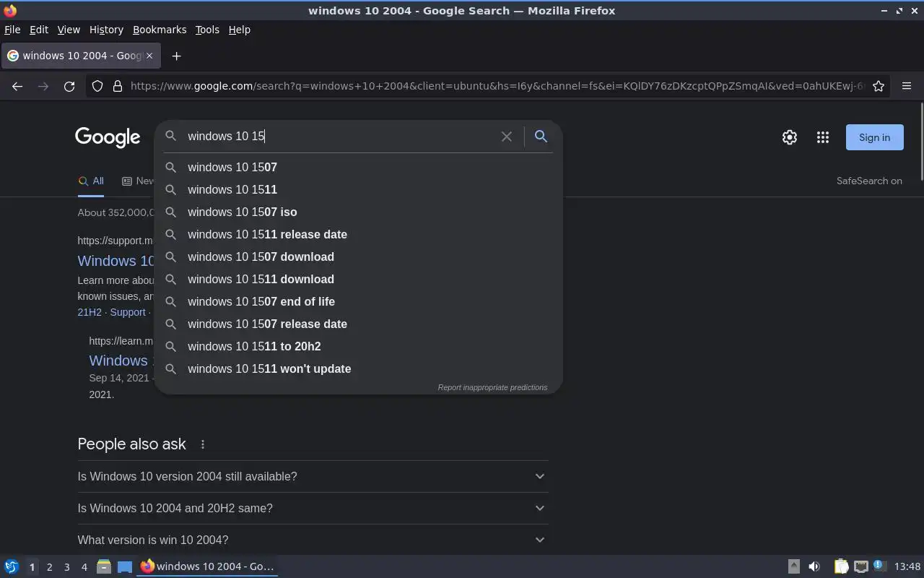The height and width of the screenshot is (578, 924).
Task: Open a new tab with the plus button
Action: pyautogui.click(x=176, y=56)
